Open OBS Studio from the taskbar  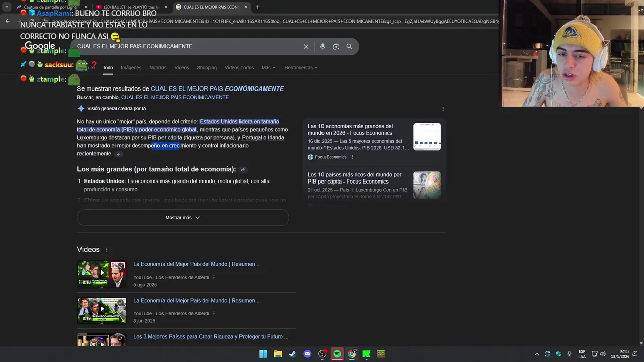(323, 354)
